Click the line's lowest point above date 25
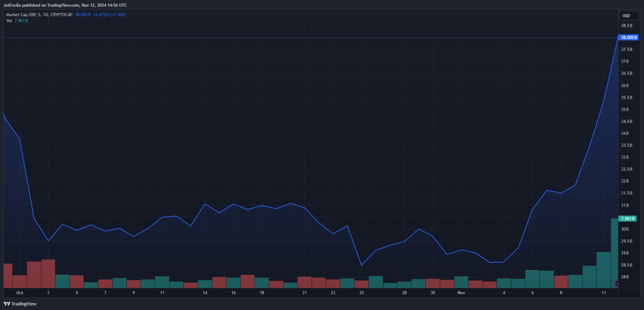This screenshot has height=310, width=644. tap(361, 265)
